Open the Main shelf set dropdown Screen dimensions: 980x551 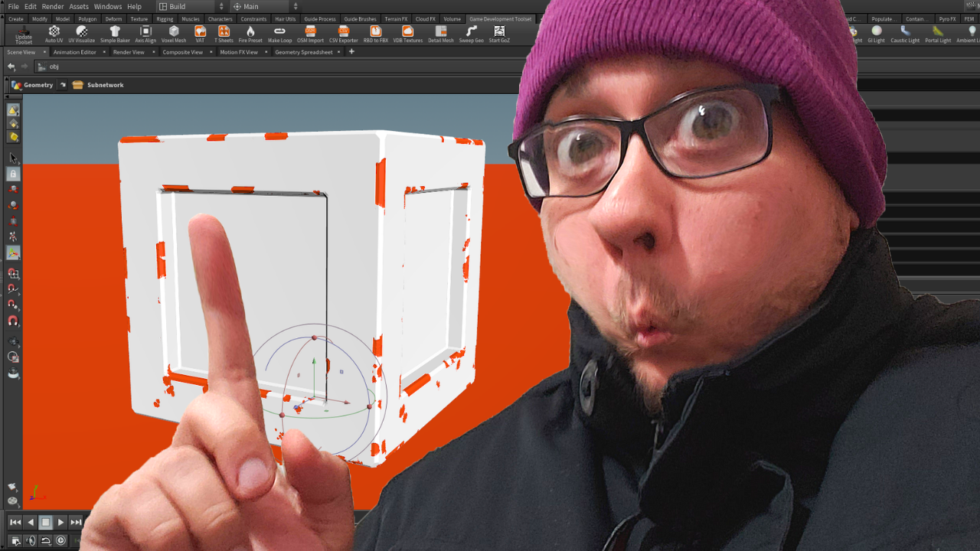[260, 5]
